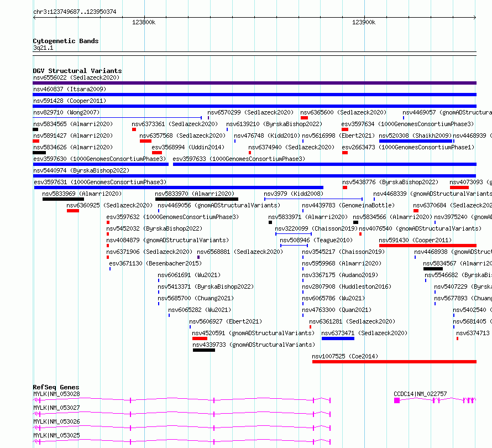Select esv3597632 (1000GenomesConsortiumPhase3) label
This screenshot has width=492, height=448.
[x=172, y=217]
